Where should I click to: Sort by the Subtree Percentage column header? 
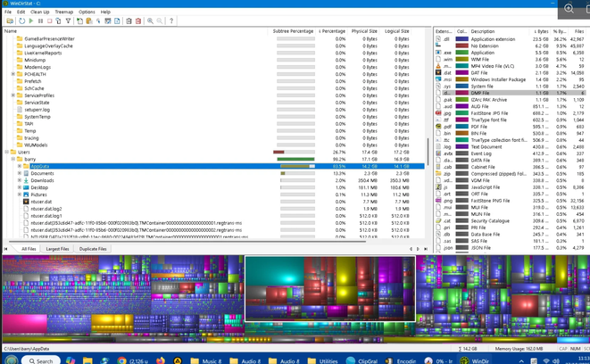tap(293, 31)
